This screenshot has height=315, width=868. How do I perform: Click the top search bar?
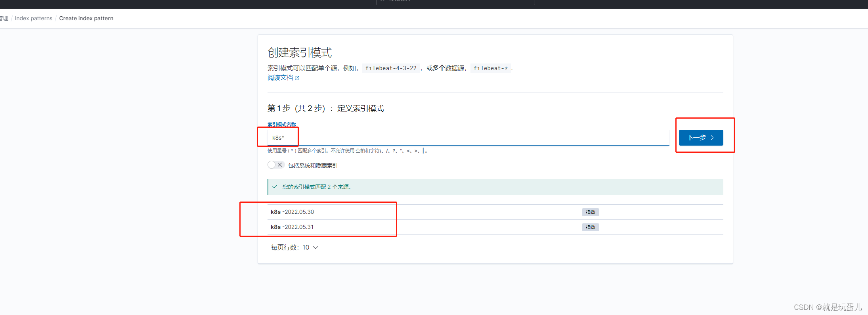(456, 2)
